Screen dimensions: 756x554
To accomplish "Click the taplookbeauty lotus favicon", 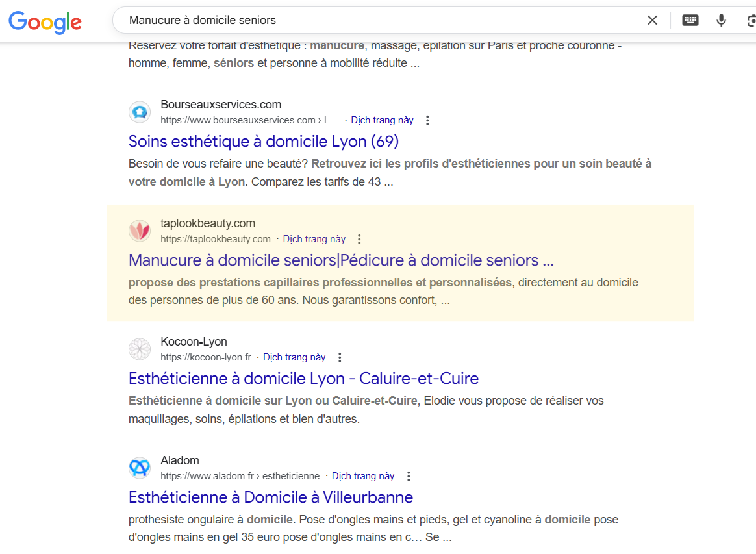I will 140,231.
